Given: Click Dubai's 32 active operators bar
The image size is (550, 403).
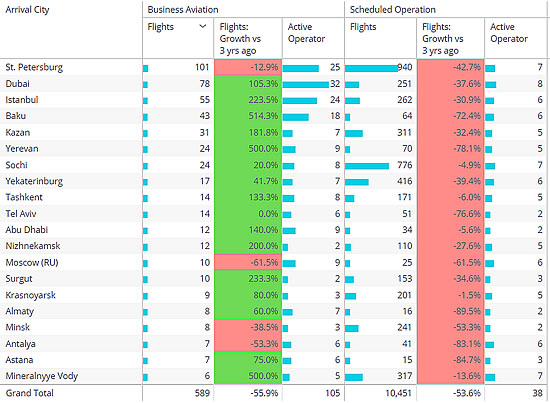Looking at the screenshot, I should 306,85.
